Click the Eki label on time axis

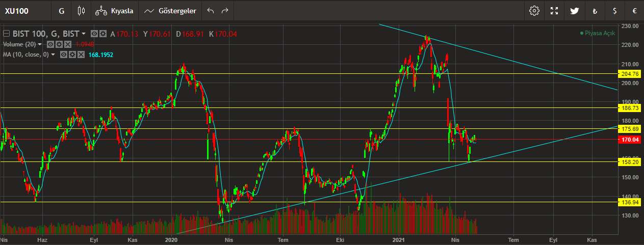[x=341, y=239]
